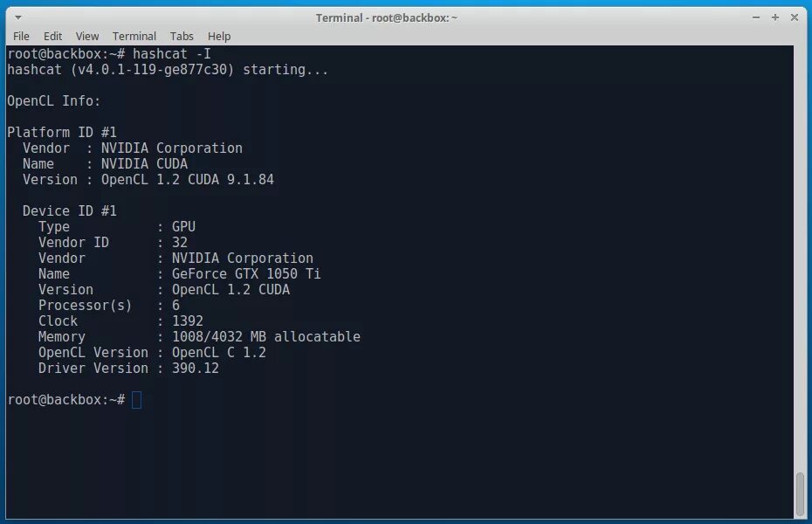
Task: Open the Edit menu
Action: click(52, 37)
